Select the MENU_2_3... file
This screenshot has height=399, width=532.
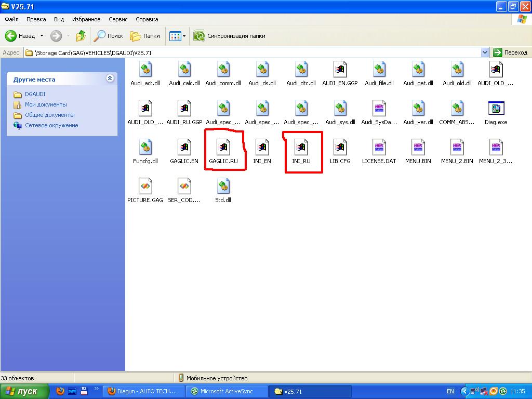pyautogui.click(x=496, y=152)
